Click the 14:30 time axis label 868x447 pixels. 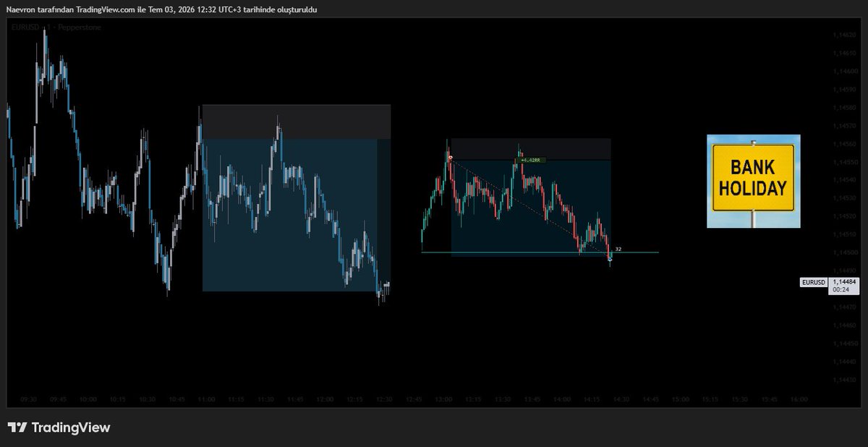[621, 399]
